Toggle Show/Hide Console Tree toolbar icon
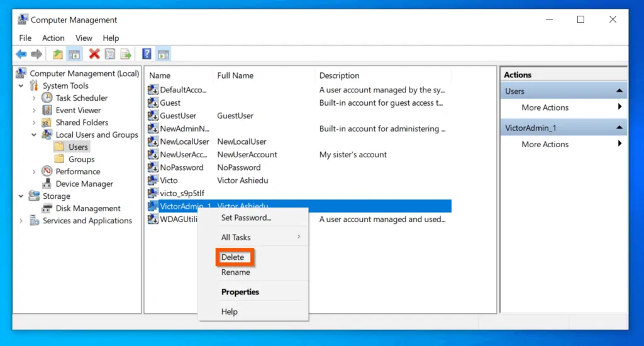Screen dimensions: 644x346 pyautogui.click(x=74, y=54)
